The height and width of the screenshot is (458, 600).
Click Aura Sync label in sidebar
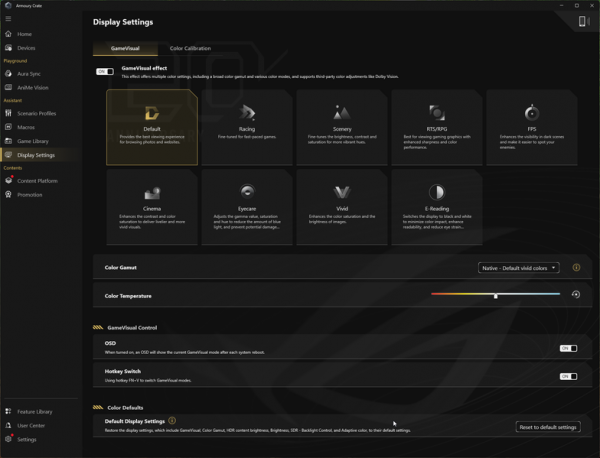[x=29, y=74]
